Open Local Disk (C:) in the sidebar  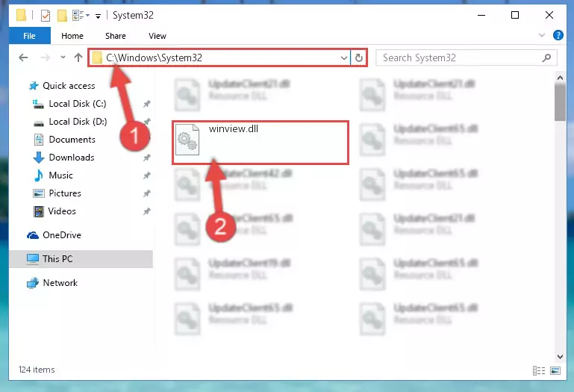(77, 104)
